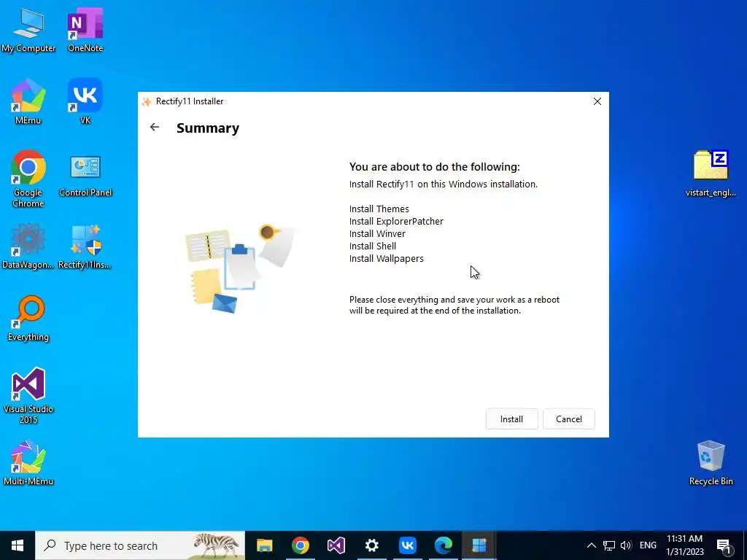Select the vistart_engl zip folder icon

[x=711, y=174]
